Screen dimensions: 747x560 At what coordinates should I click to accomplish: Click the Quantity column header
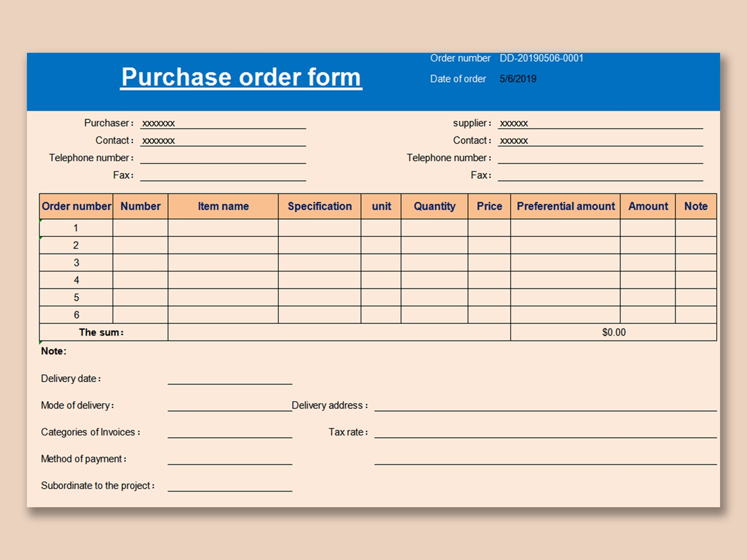(434, 207)
